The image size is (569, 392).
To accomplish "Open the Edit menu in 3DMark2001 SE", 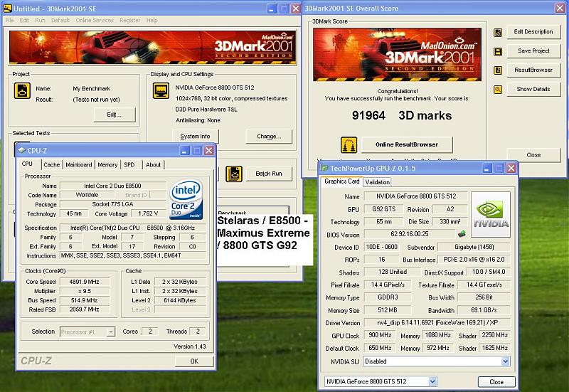I will pos(24,21).
